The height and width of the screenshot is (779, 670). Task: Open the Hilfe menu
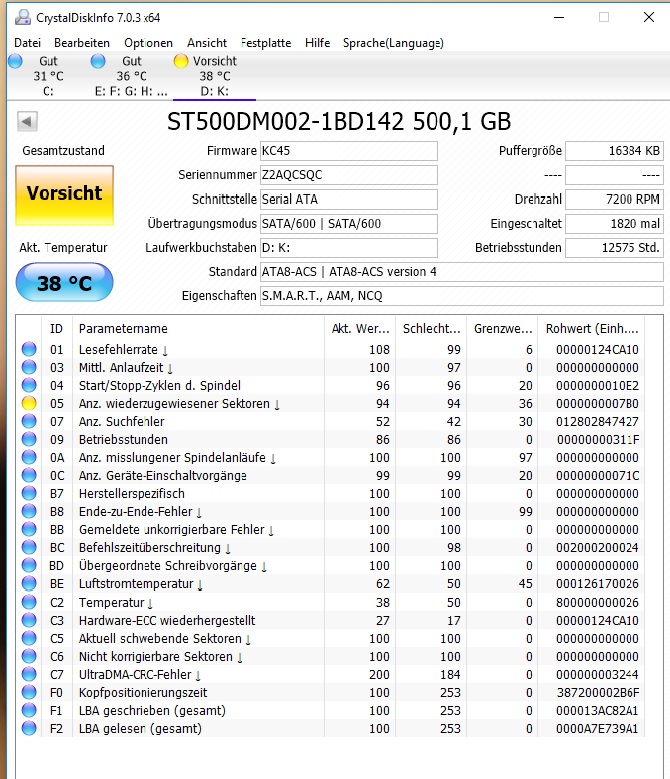317,43
